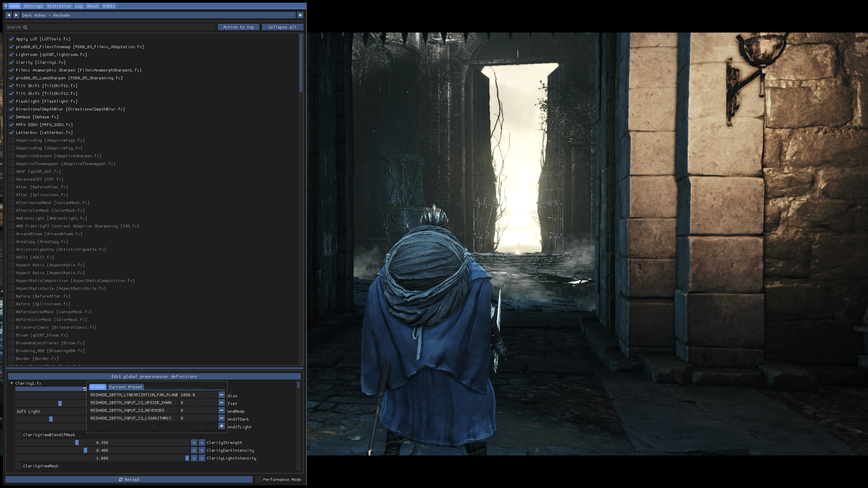Edit the FAR_PLANE value 1000.0 field
Image resolution: width=868 pixels, height=488 pixels.
(x=198, y=395)
